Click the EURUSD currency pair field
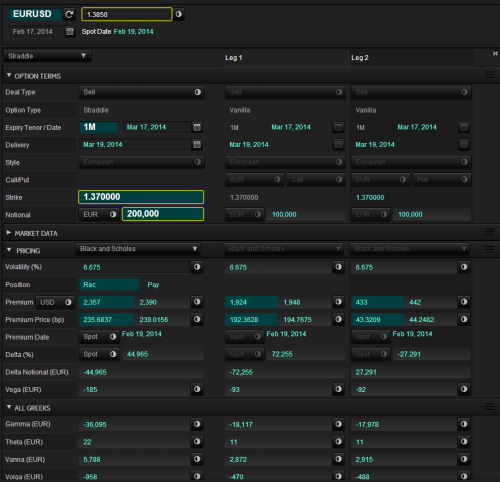Viewport: 500px width, 482px height. (35, 14)
